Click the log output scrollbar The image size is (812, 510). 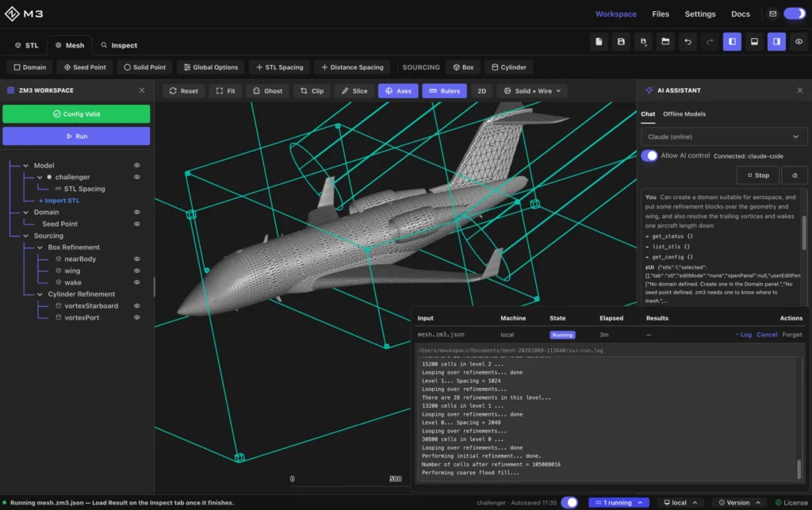pyautogui.click(x=799, y=469)
